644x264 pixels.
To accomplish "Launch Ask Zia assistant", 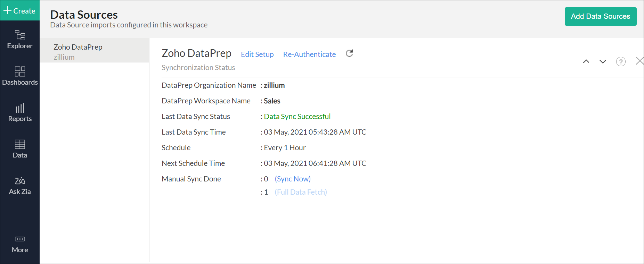I will coord(20,185).
